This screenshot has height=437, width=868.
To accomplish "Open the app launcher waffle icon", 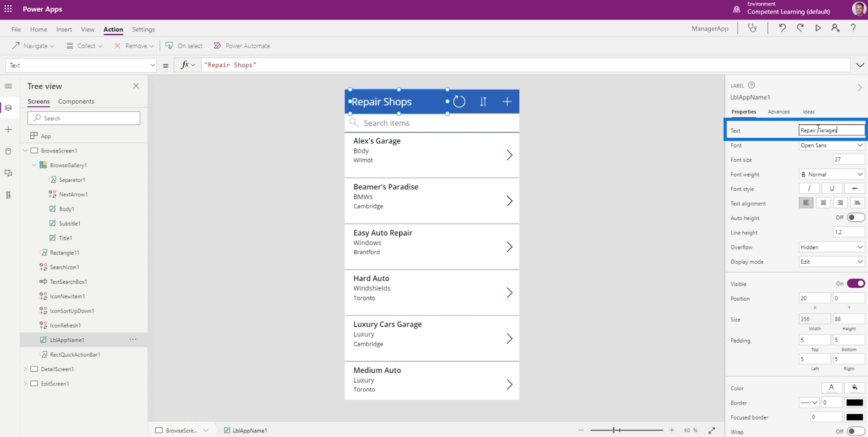I will click(x=8, y=9).
